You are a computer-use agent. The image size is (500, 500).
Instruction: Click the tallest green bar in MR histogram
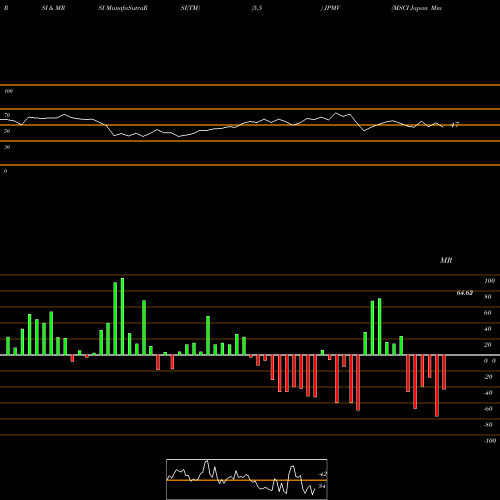tap(122, 316)
